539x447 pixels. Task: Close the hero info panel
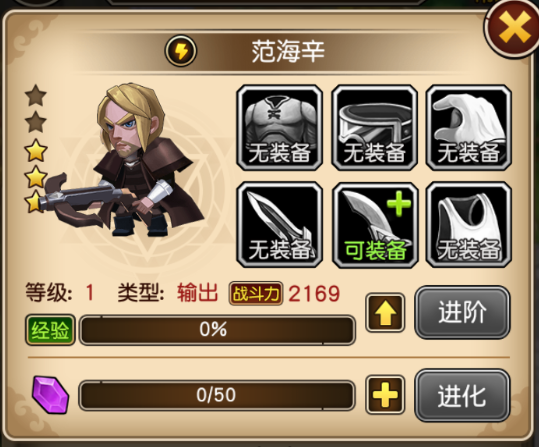click(x=513, y=28)
